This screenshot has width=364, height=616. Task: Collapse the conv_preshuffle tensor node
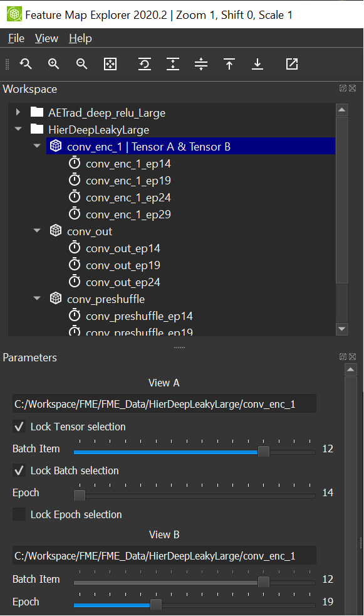click(36, 299)
